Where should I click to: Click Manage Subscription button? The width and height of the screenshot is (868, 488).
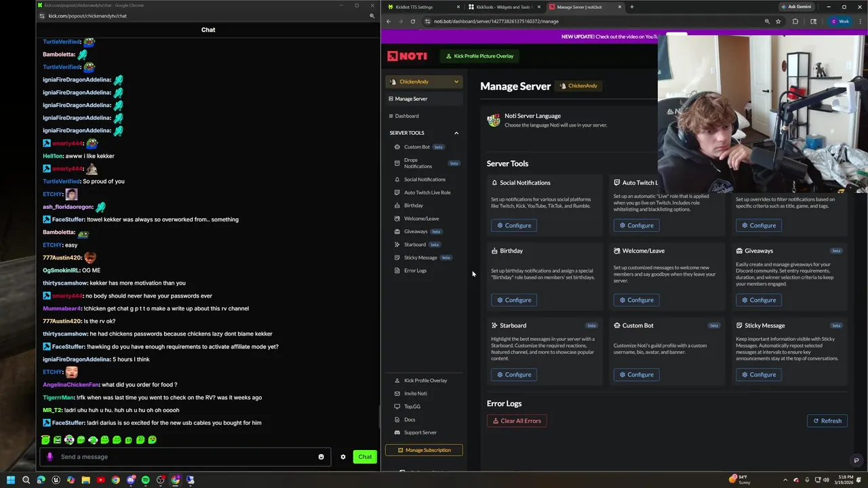(424, 450)
